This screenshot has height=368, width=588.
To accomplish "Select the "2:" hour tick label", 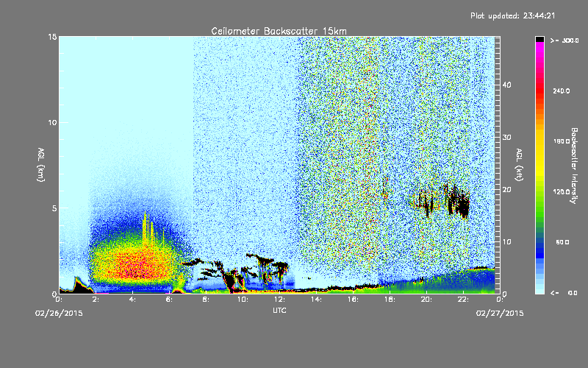I will (x=96, y=300).
